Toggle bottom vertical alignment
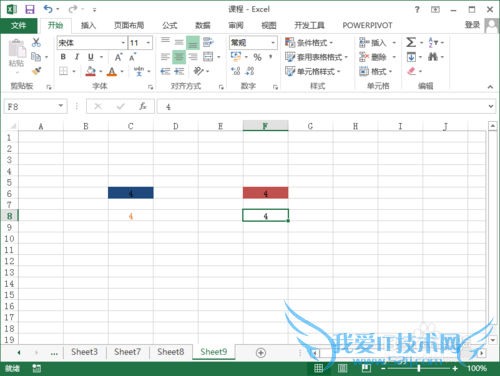This screenshot has width=500, height=376. coord(193,43)
